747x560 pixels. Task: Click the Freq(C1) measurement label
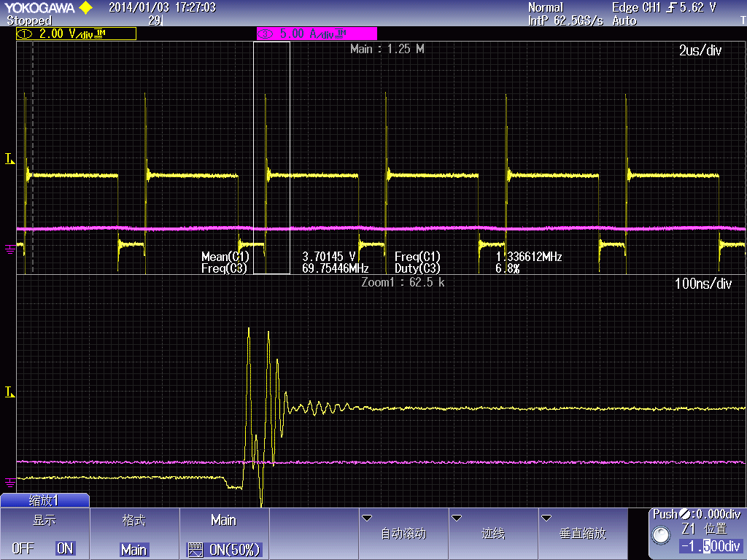point(417,257)
